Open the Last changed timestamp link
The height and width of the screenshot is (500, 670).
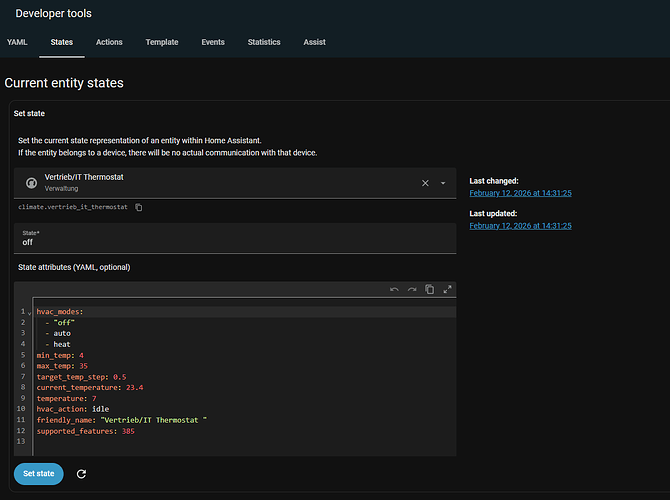click(520, 193)
